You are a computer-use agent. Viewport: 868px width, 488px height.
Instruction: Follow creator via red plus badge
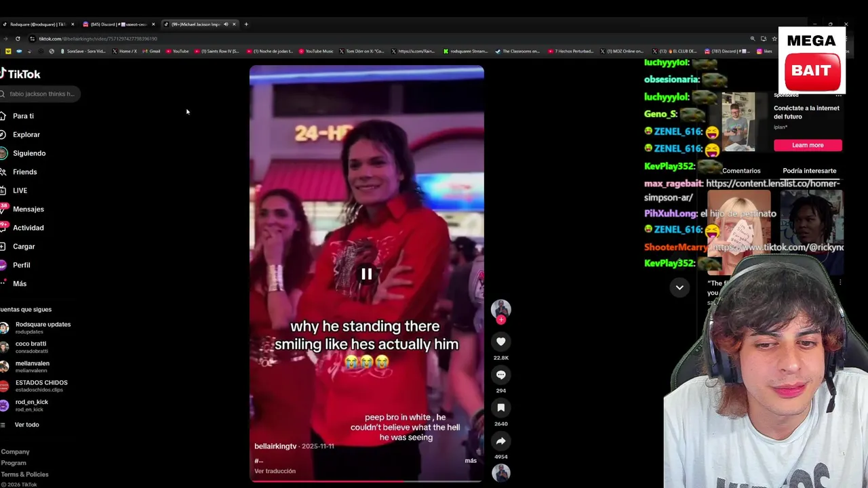[501, 320]
